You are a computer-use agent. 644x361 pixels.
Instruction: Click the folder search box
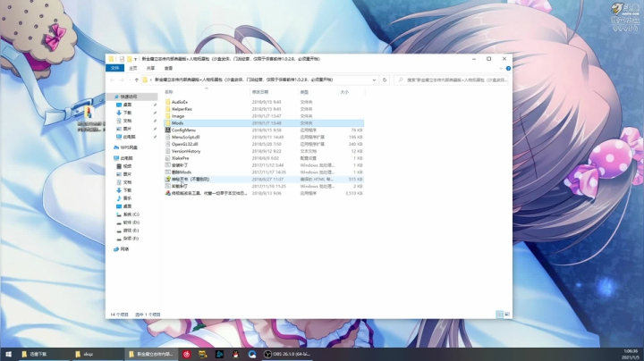point(452,80)
